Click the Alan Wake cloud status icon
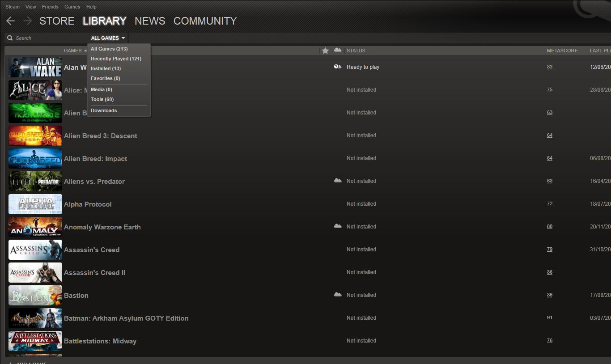Viewport: 611px width, 364px height. [338, 67]
